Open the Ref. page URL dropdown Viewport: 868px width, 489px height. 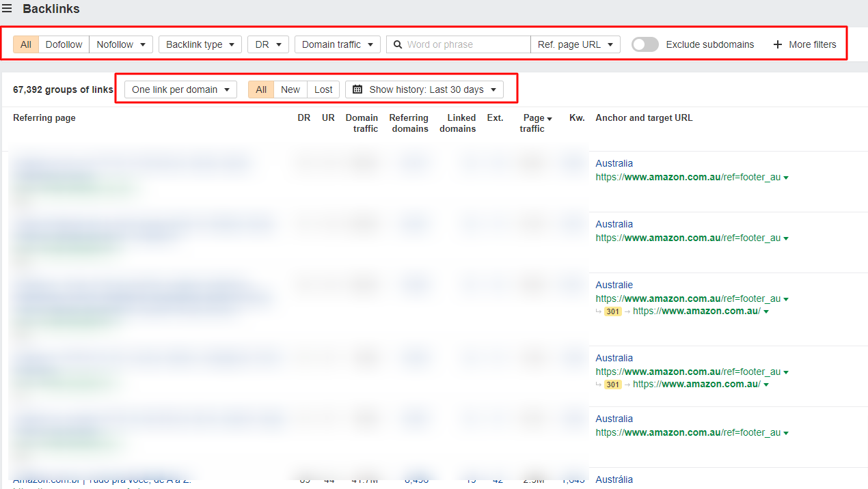coord(575,44)
